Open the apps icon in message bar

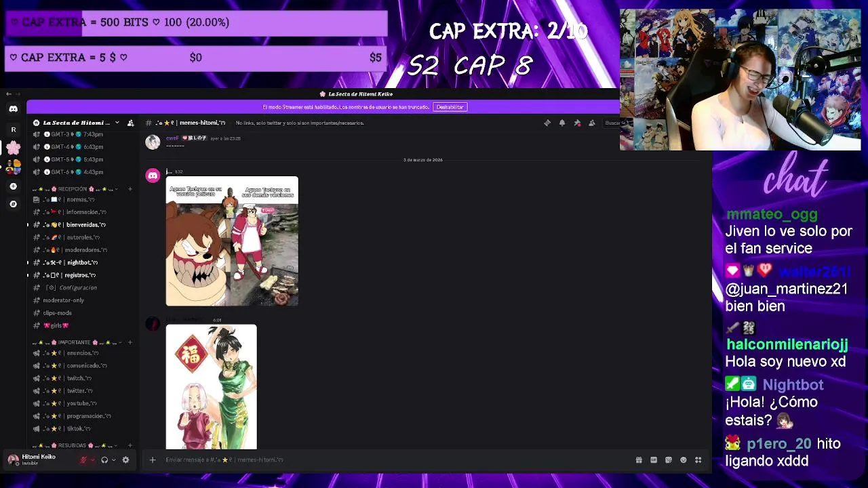(x=698, y=460)
